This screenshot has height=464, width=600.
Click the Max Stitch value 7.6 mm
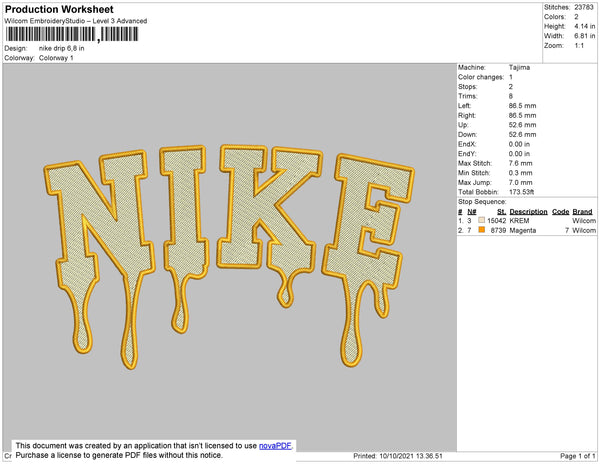pyautogui.click(x=520, y=163)
